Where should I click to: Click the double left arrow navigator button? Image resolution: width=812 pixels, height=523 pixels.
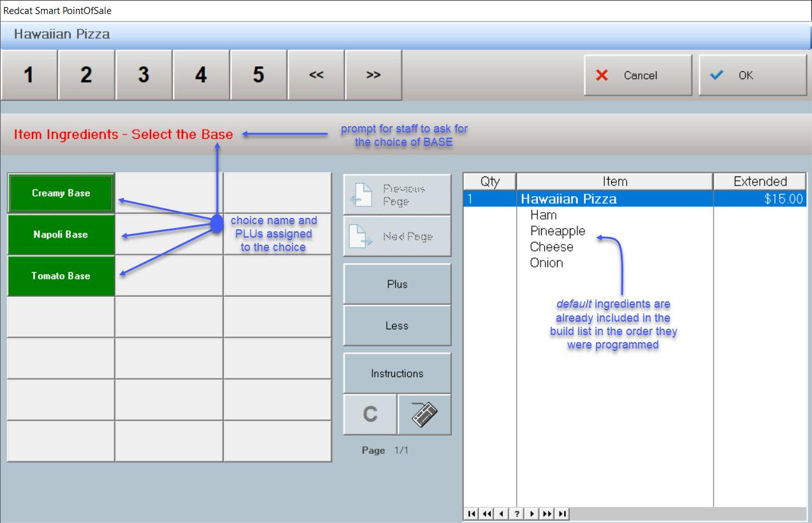click(x=486, y=514)
